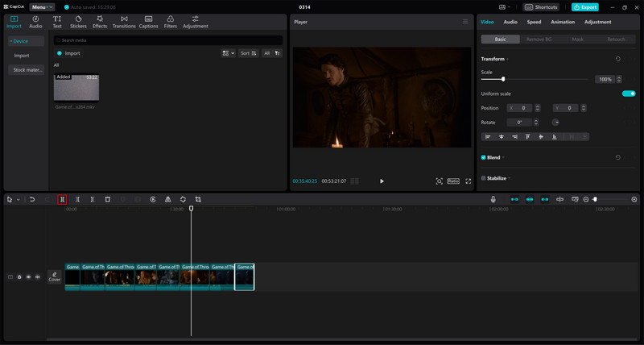Toggle the main track magnet option
The width and height of the screenshot is (644, 345).
pos(514,199)
